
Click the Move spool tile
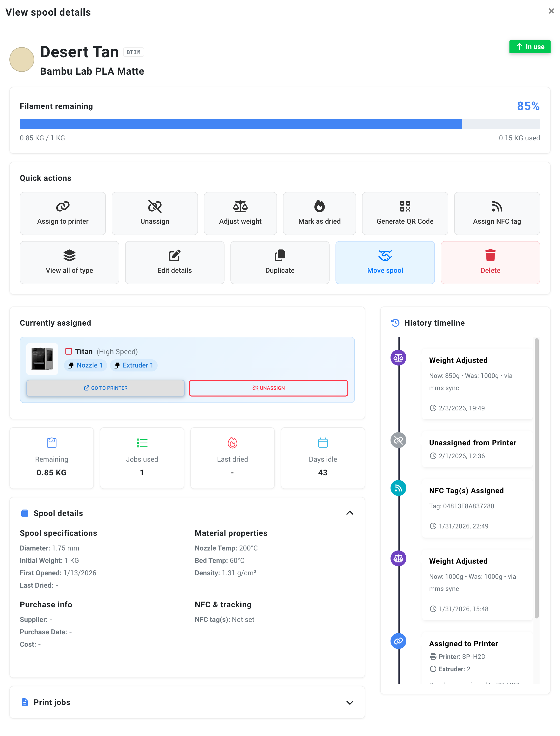point(385,263)
